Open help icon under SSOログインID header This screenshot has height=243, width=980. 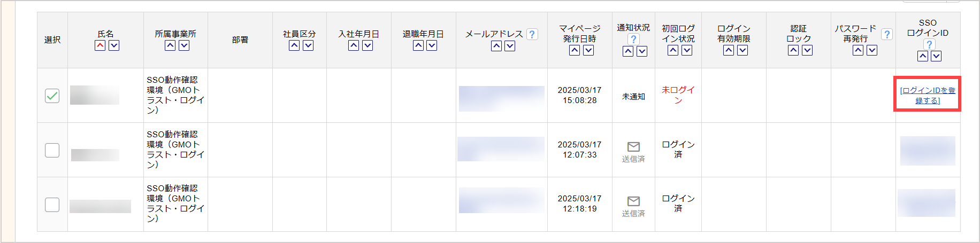929,44
